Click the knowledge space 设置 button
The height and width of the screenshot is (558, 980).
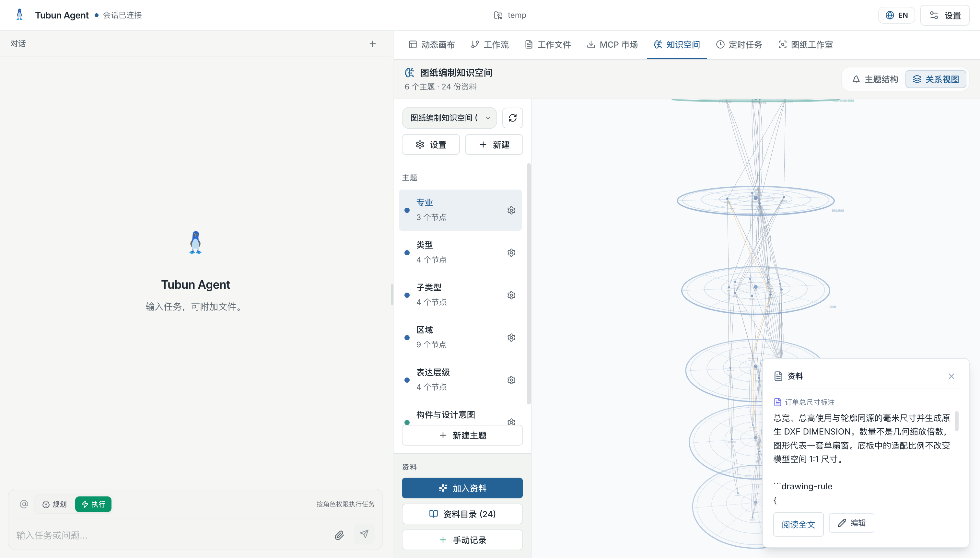[x=430, y=145]
